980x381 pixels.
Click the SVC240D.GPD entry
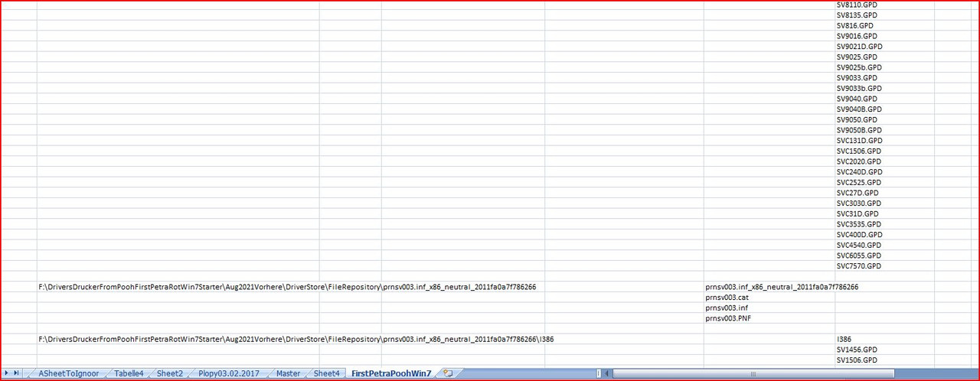click(x=884, y=172)
